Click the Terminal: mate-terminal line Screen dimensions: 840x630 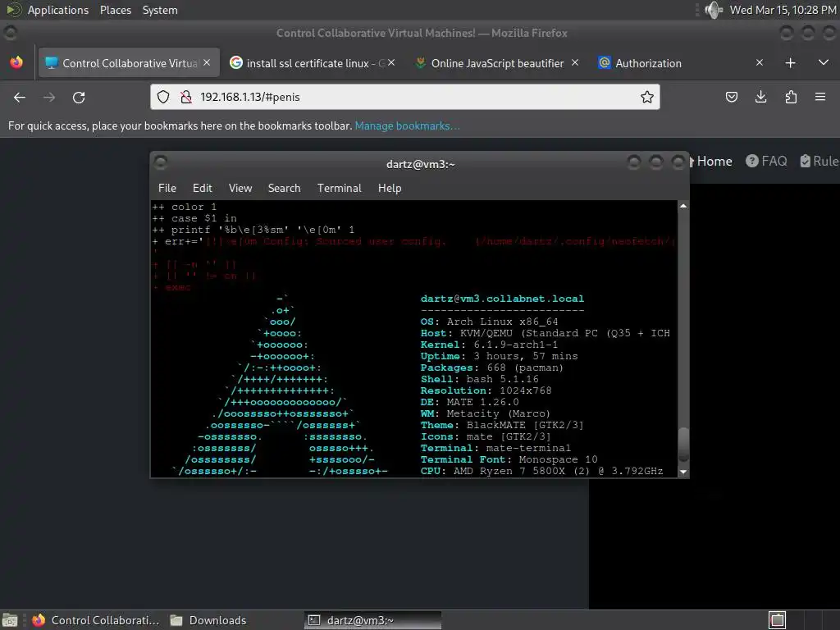click(495, 449)
